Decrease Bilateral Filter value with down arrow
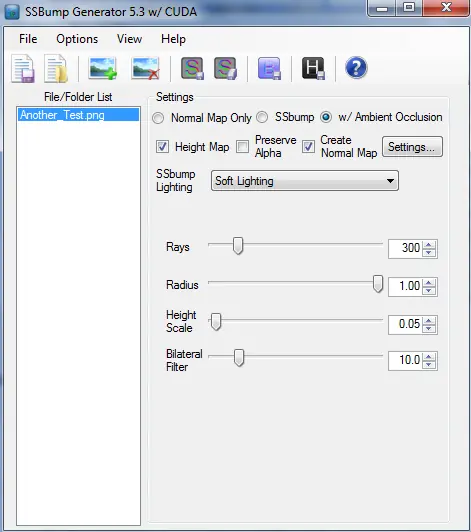This screenshot has height=532, width=471. [x=429, y=365]
